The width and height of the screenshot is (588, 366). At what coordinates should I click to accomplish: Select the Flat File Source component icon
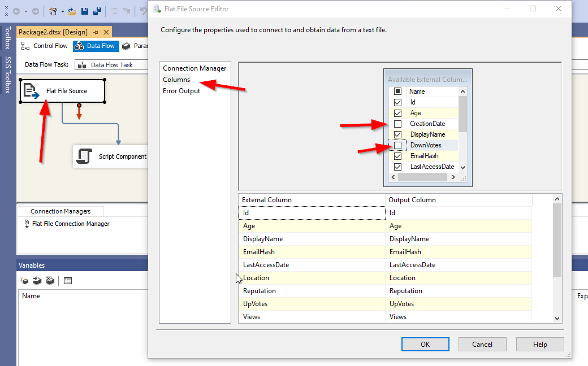(31, 91)
